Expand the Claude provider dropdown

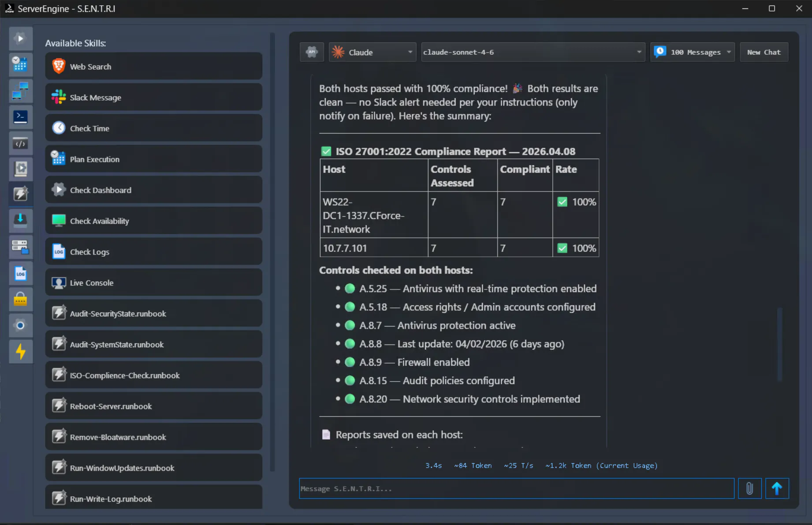coord(372,52)
